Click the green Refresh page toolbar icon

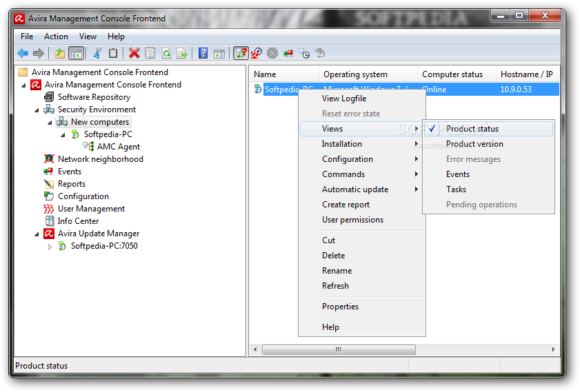(166, 53)
